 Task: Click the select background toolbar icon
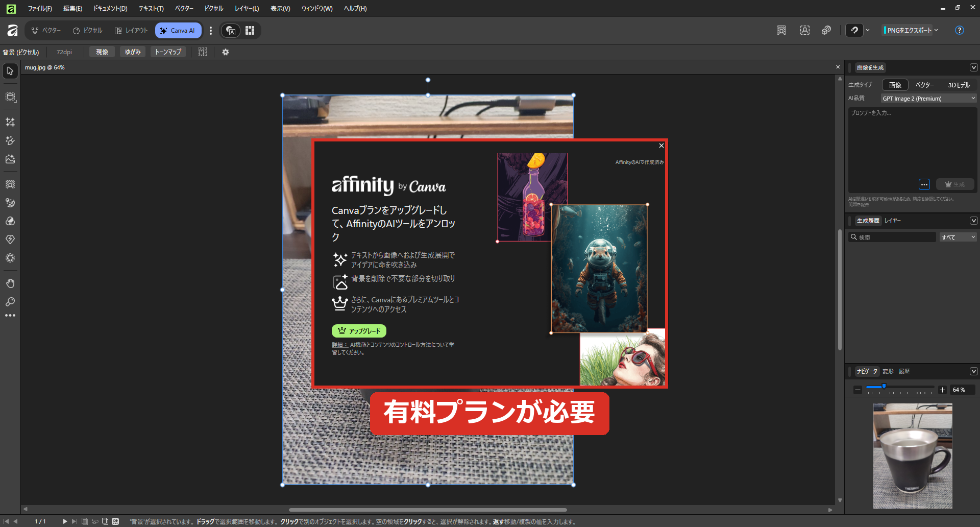[781, 31]
